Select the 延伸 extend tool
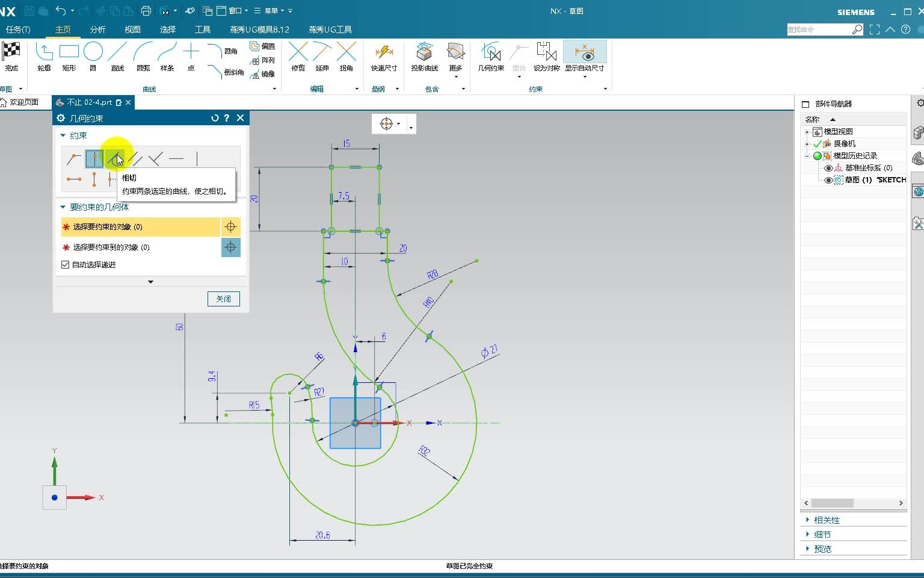The image size is (924, 578). pos(322,57)
